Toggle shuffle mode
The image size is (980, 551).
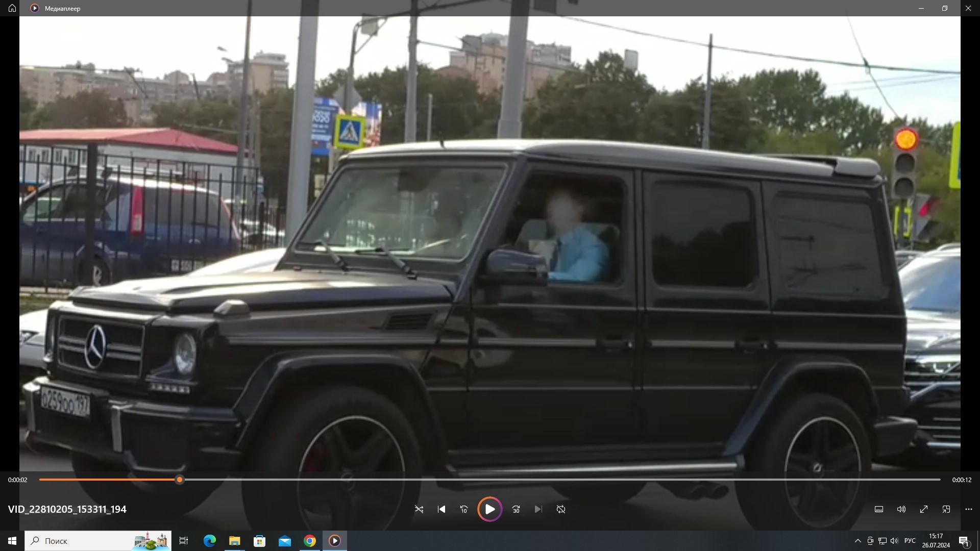[x=419, y=509]
